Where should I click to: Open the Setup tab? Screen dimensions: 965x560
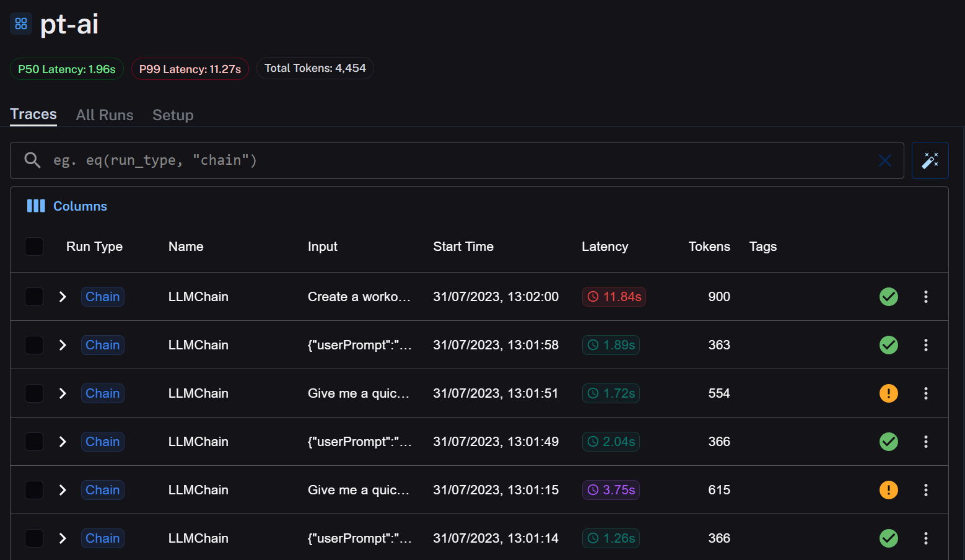click(173, 115)
